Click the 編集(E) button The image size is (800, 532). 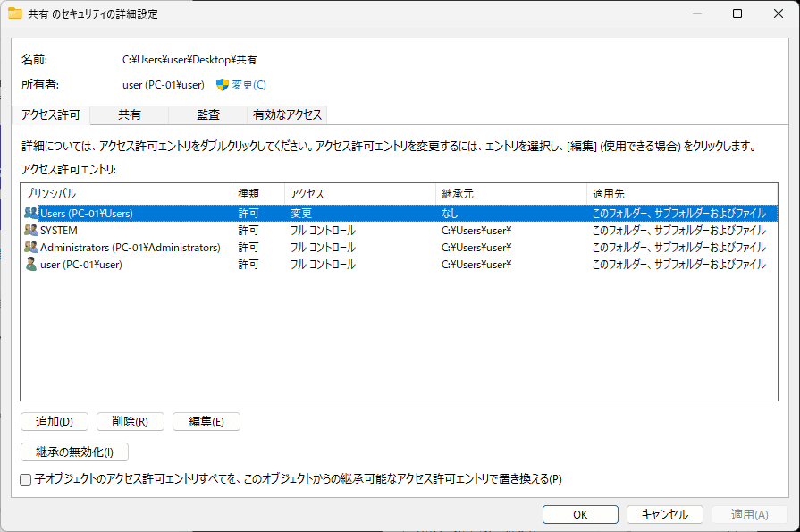206,422
